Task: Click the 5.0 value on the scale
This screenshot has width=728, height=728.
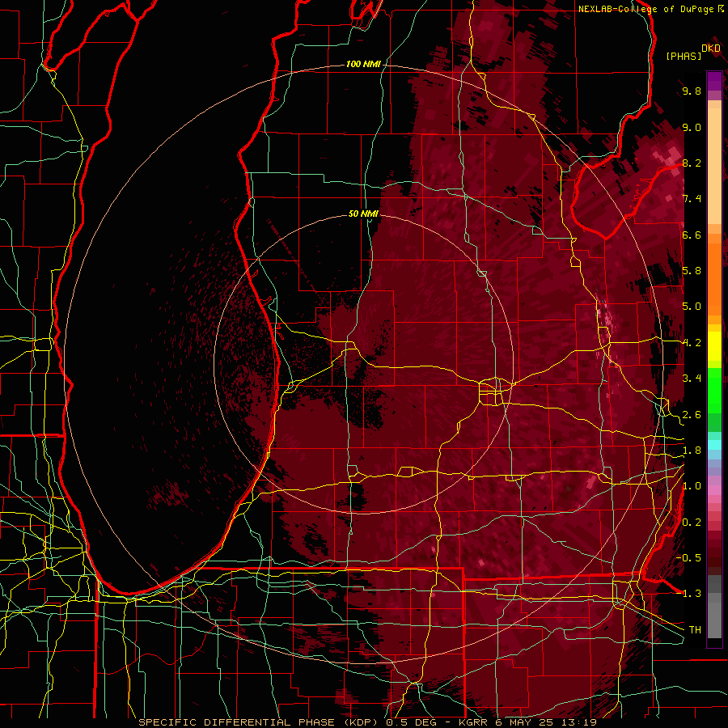Action: 692,307
